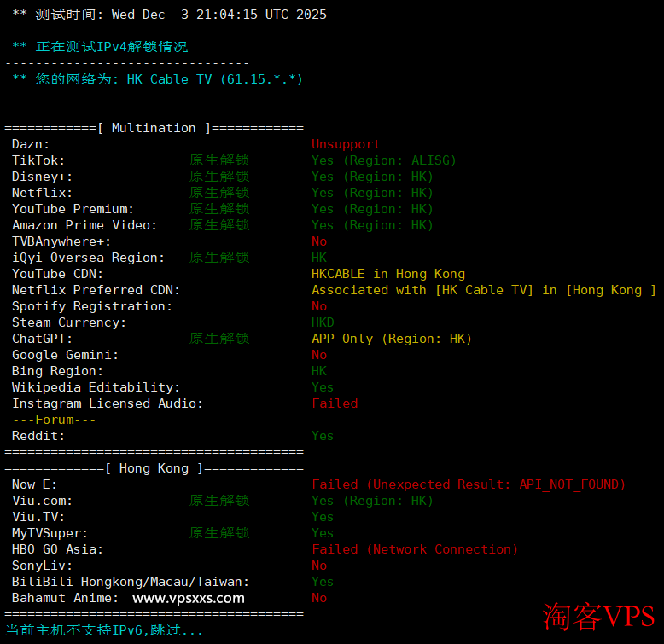The height and width of the screenshot is (644, 664).
Task: Click the HKCABLE in Hong Kong text
Action: tap(387, 274)
